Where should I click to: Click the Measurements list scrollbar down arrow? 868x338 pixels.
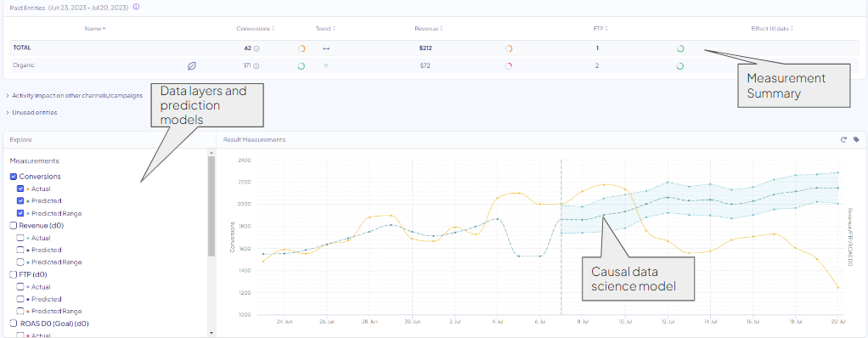(211, 332)
